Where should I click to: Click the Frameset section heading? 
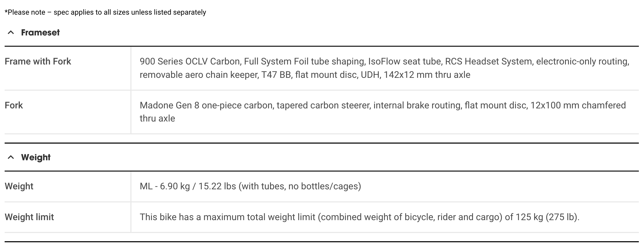tap(40, 33)
